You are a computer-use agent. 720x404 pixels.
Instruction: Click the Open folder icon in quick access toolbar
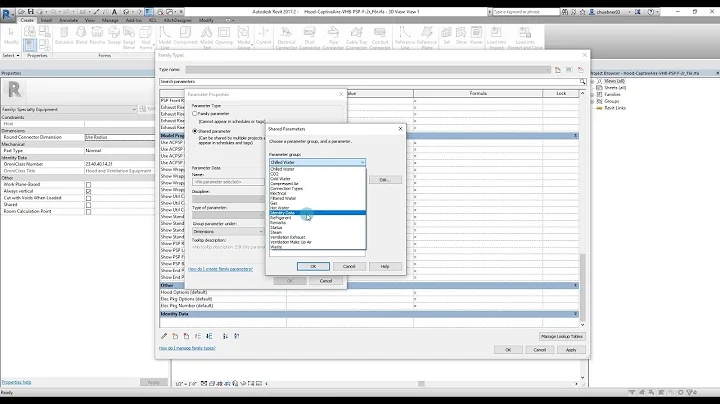(21, 11)
